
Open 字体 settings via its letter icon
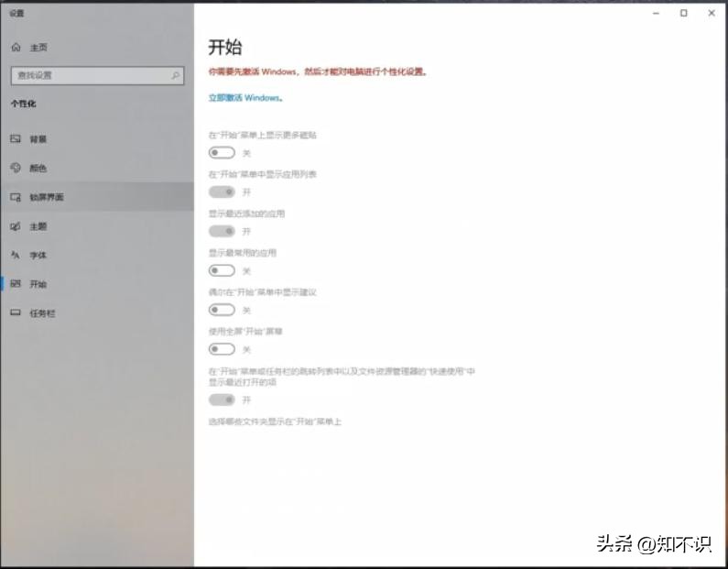pyautogui.click(x=16, y=255)
